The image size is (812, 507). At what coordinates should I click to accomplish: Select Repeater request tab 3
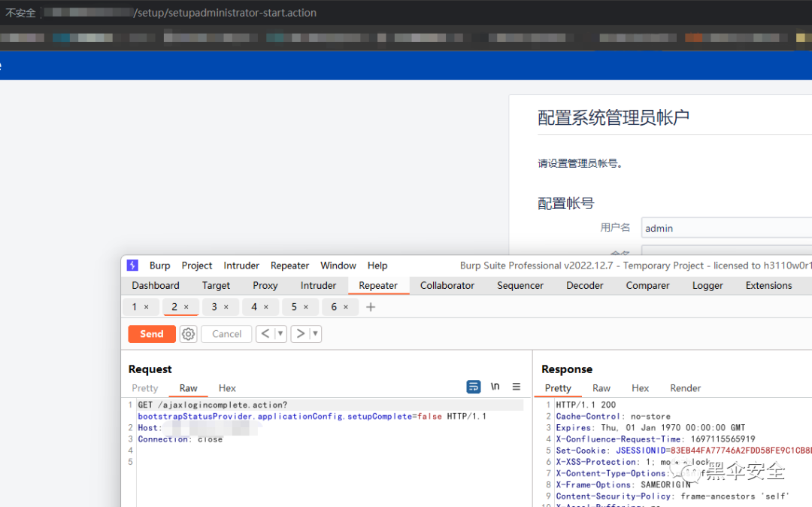214,307
